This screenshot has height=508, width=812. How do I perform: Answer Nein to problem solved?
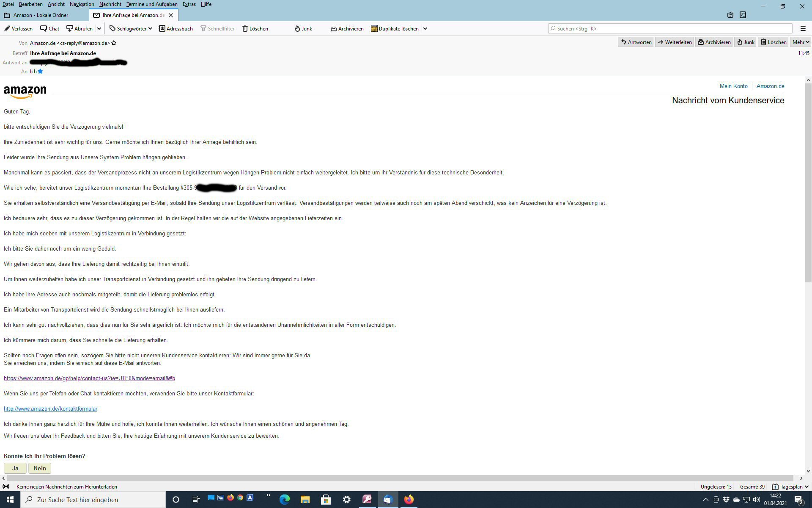40,468
